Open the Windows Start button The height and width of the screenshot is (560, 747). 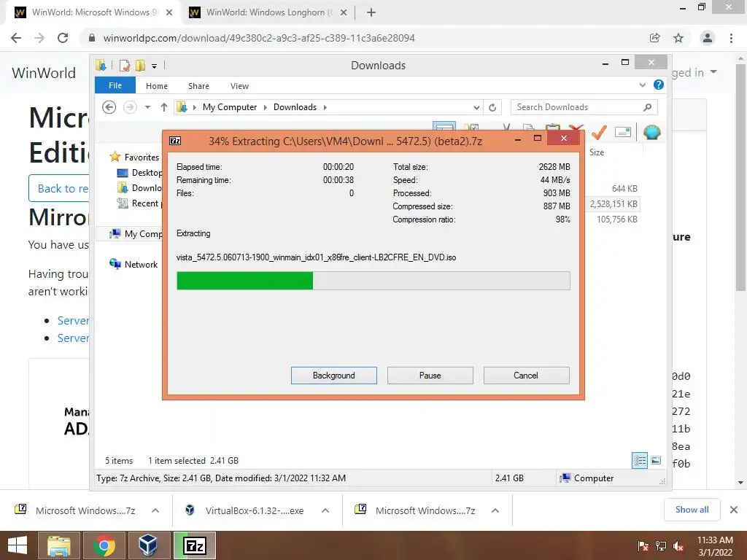point(18,545)
